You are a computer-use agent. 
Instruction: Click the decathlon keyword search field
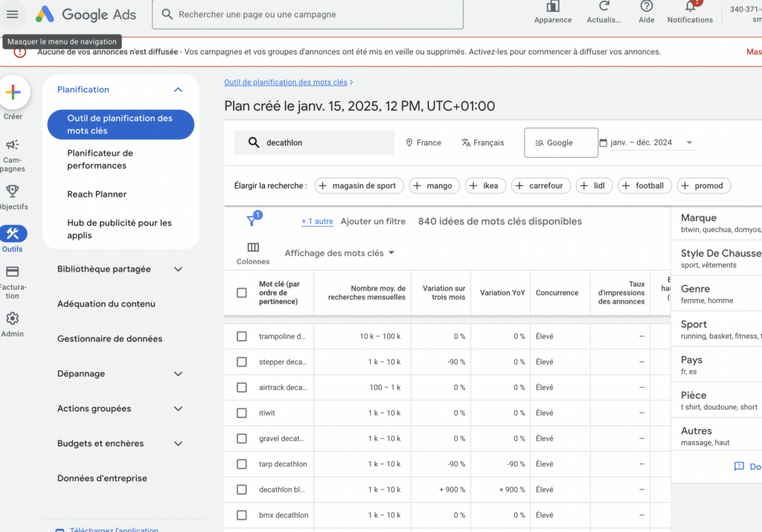click(x=314, y=142)
